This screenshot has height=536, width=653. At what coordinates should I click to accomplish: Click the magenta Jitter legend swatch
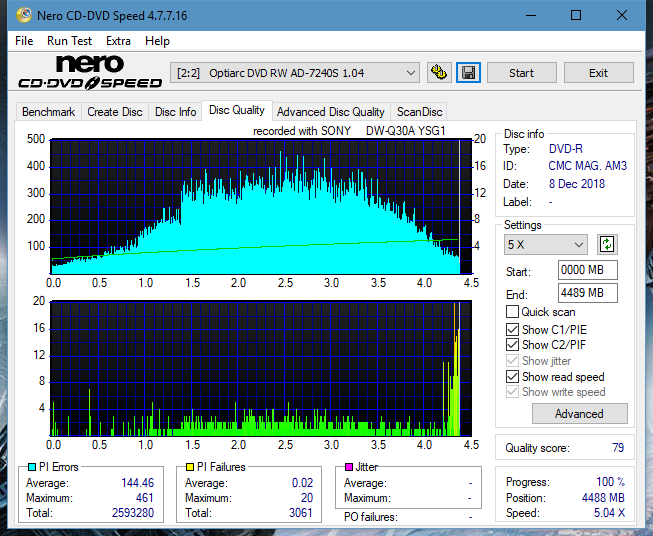point(349,467)
